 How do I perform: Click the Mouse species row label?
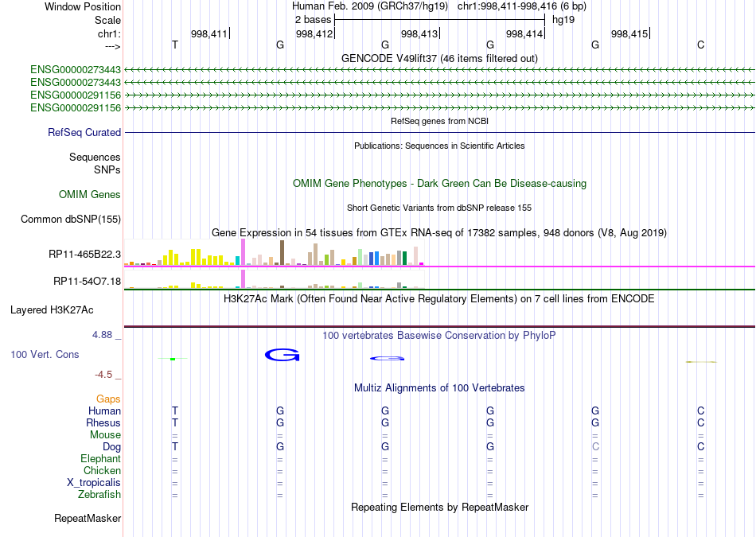pos(105,435)
